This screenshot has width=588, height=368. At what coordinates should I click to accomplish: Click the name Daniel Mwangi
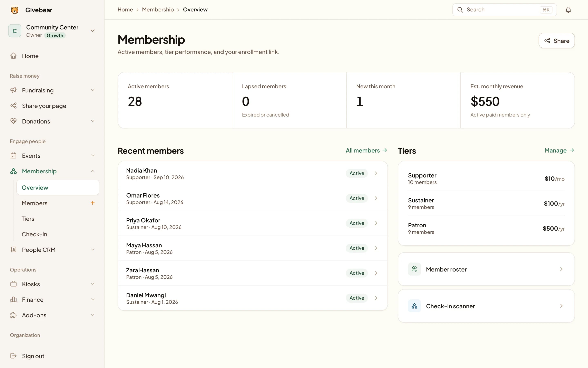[x=146, y=295]
